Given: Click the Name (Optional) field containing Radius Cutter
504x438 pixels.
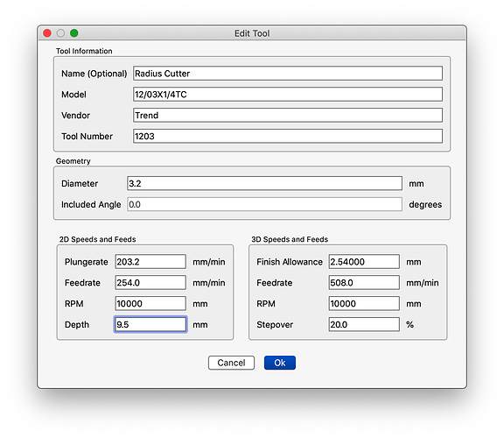Looking at the screenshot, I should pyautogui.click(x=288, y=74).
